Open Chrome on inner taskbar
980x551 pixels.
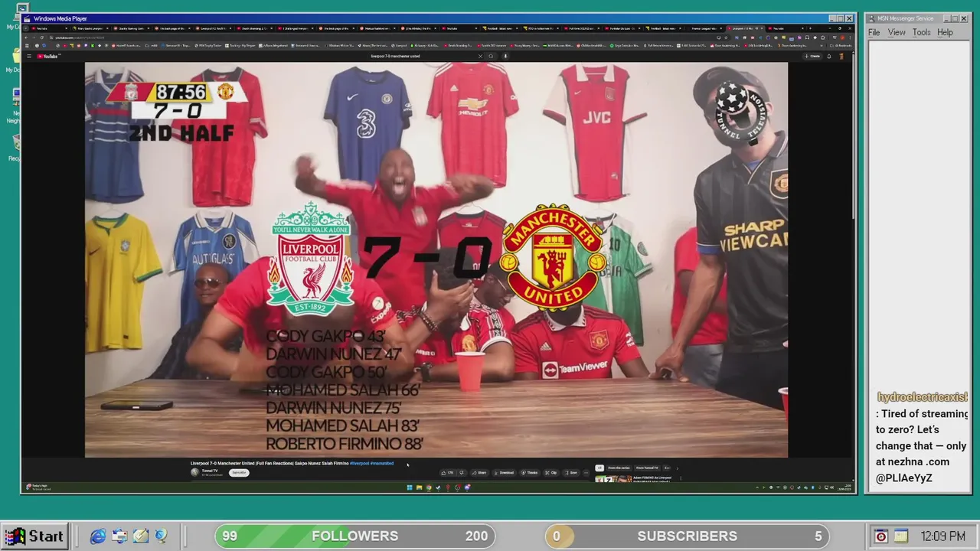429,487
